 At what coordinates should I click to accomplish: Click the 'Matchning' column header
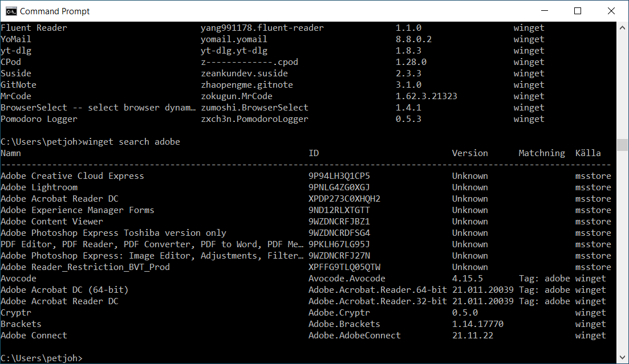click(542, 153)
